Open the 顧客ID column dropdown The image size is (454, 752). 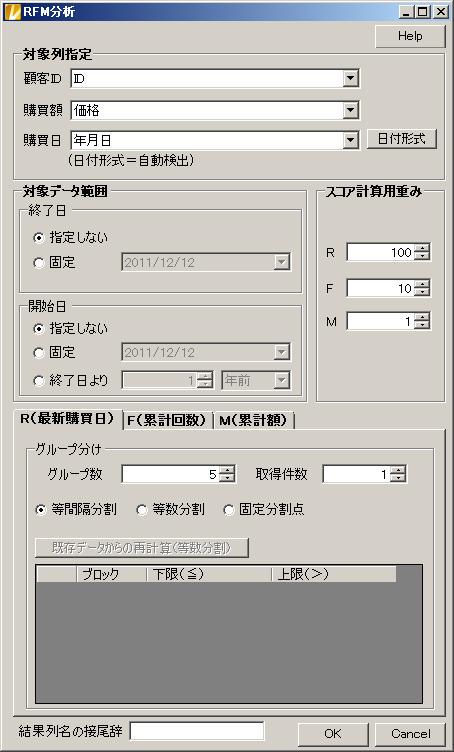(x=350, y=79)
